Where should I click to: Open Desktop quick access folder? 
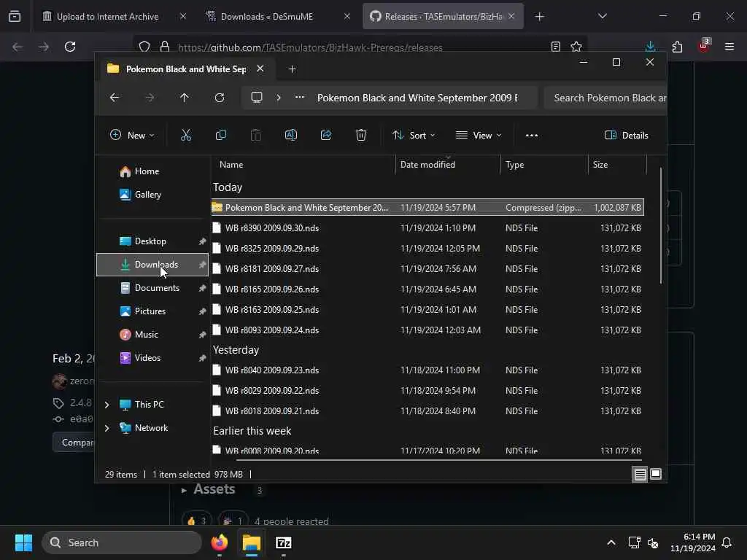150,241
